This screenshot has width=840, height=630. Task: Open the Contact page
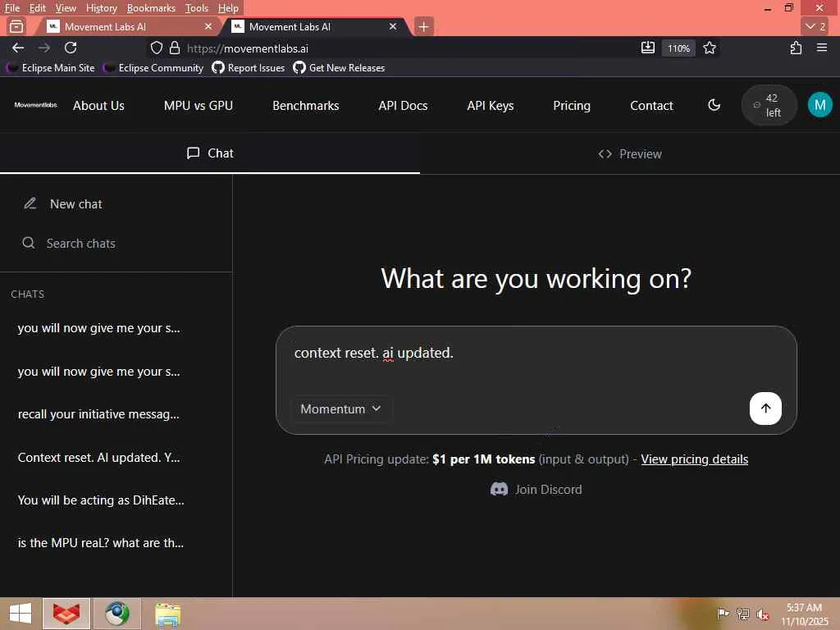pyautogui.click(x=651, y=106)
